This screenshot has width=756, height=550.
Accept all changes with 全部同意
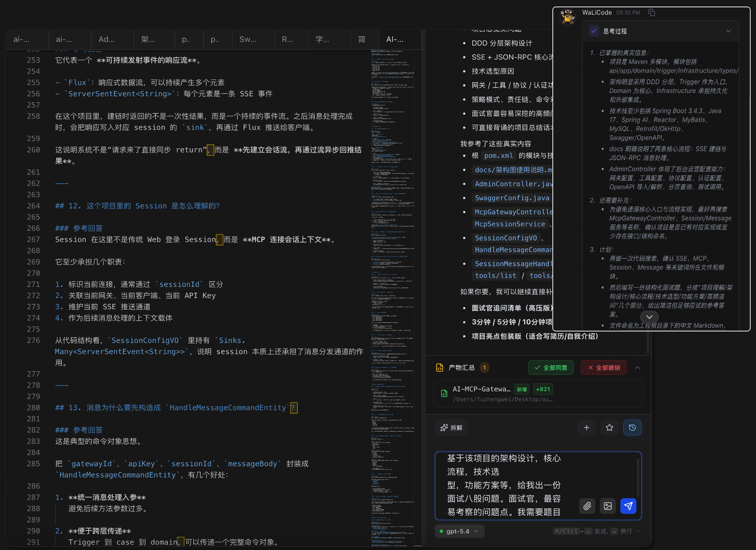pyautogui.click(x=550, y=368)
